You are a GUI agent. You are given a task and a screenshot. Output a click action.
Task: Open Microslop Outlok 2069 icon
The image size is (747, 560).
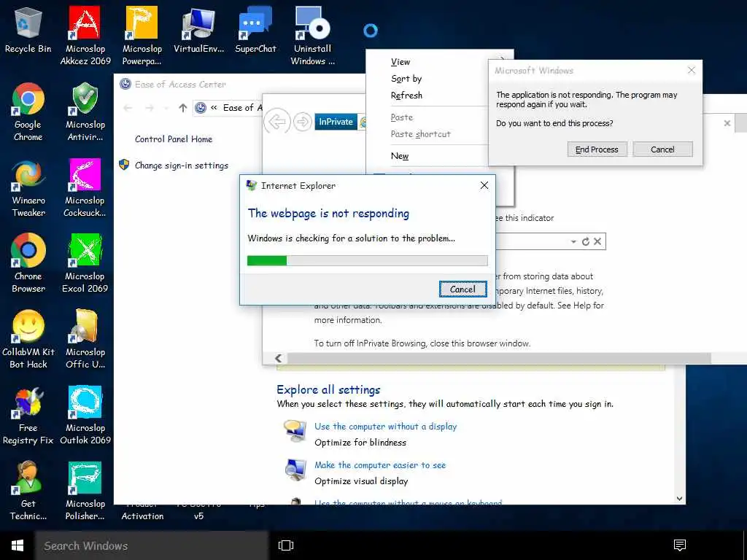[x=85, y=415]
